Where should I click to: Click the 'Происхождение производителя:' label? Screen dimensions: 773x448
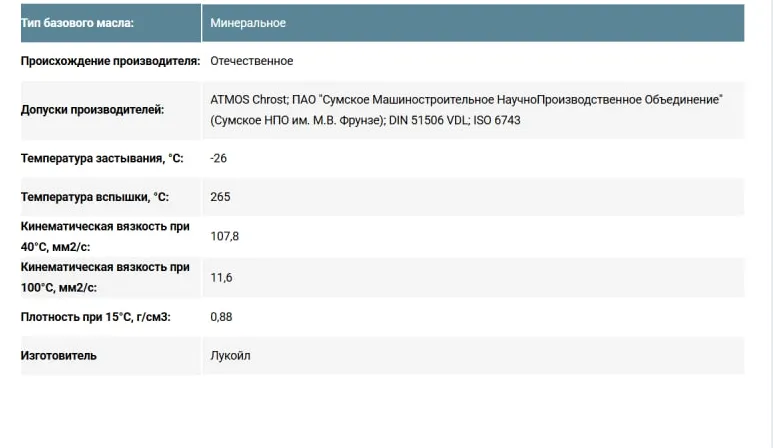point(110,61)
